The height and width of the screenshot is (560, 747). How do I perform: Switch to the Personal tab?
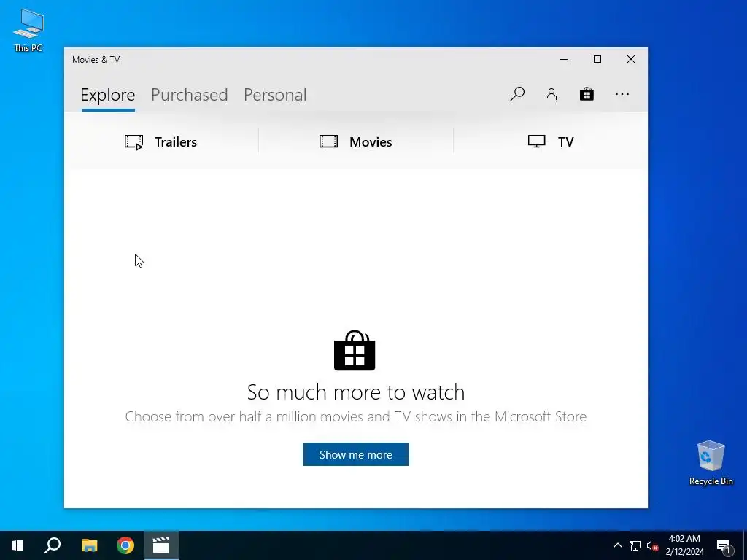click(275, 95)
